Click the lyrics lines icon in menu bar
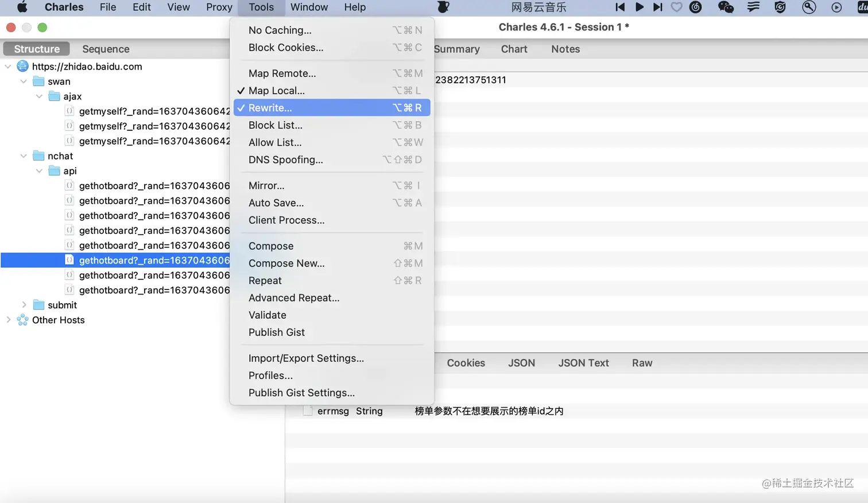 click(x=753, y=7)
